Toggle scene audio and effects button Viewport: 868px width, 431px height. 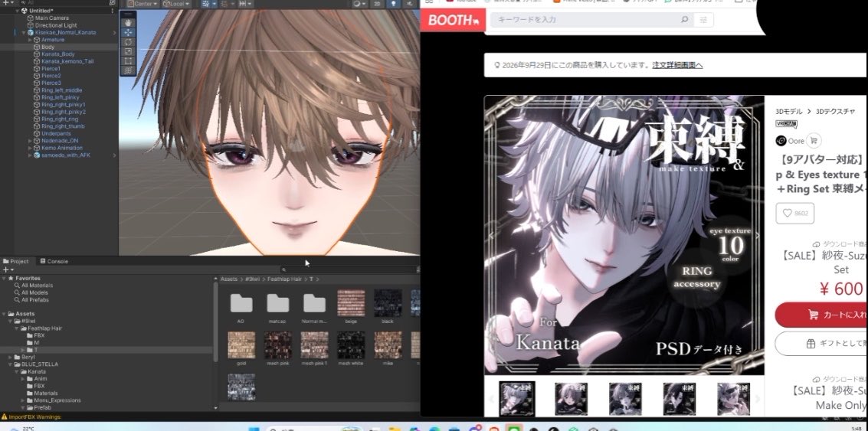coord(410,3)
